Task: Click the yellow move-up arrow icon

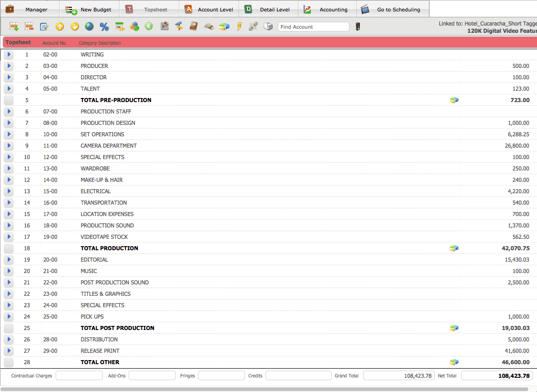Action: (x=60, y=26)
